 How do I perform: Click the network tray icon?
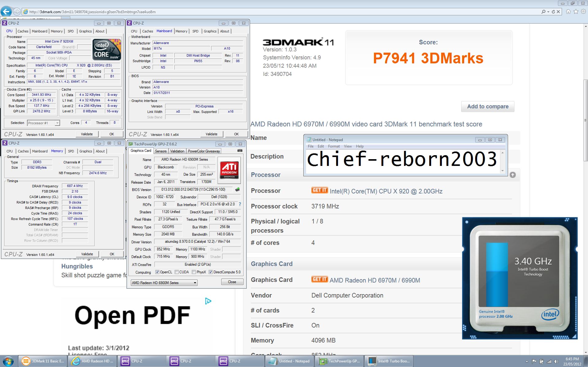(549, 361)
